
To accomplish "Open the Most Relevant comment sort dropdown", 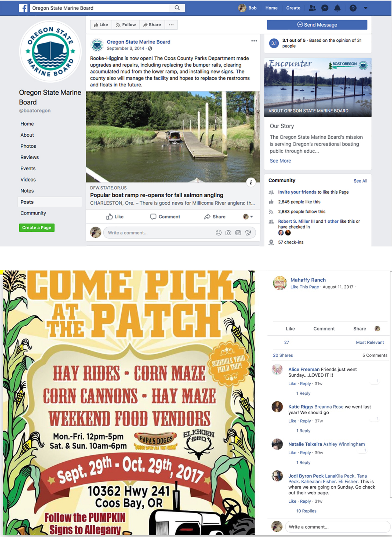I will point(370,342).
